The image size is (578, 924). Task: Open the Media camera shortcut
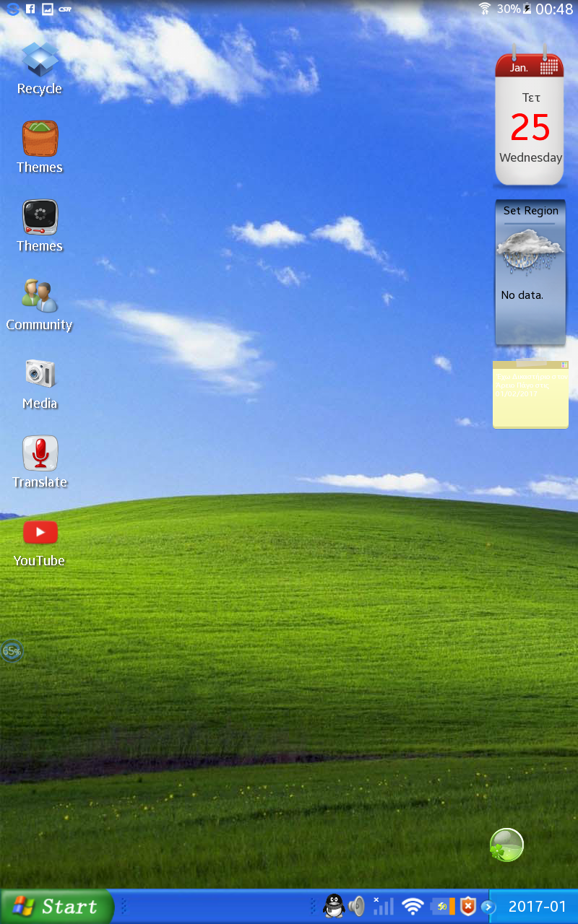[x=40, y=383]
